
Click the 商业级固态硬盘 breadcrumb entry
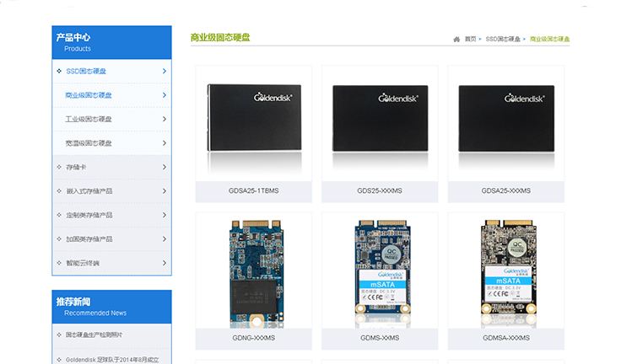tap(550, 39)
